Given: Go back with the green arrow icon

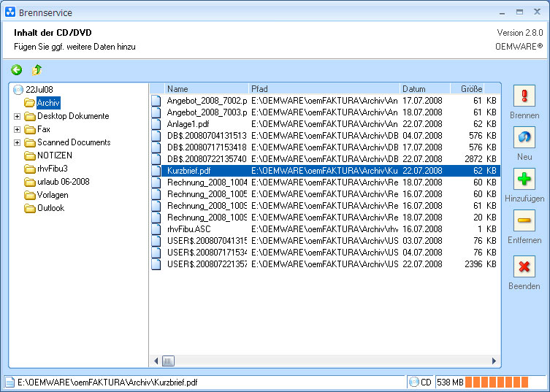Looking at the screenshot, I should point(17,70).
